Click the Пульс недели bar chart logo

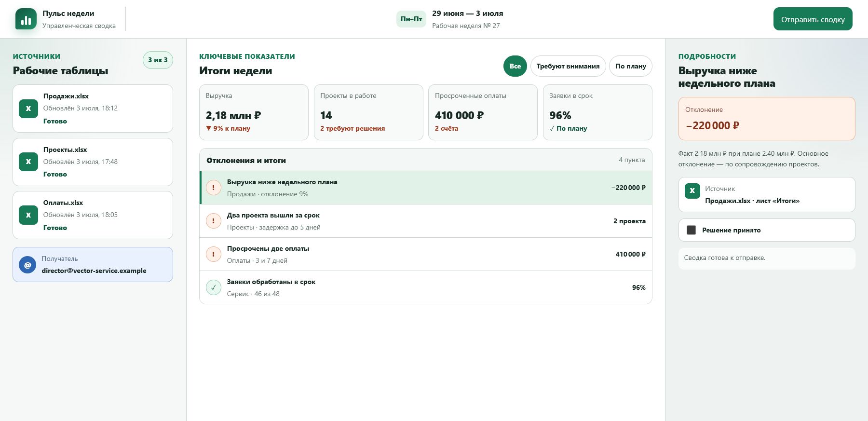coord(26,19)
